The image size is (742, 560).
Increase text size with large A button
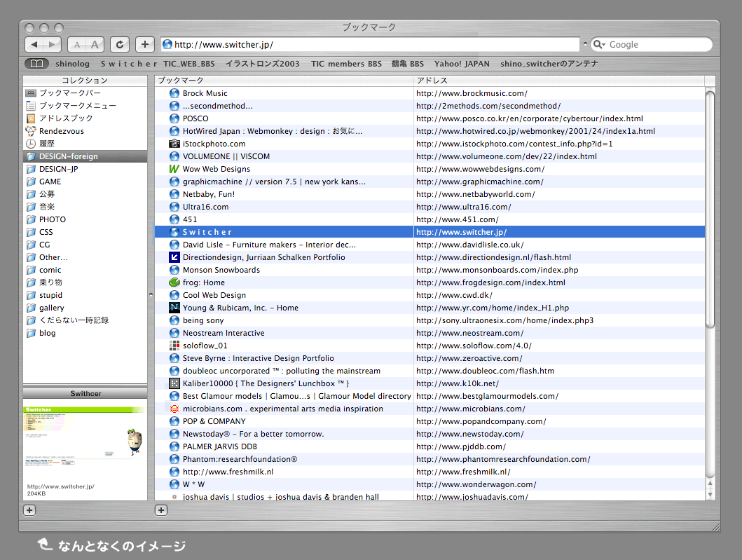coord(95,44)
